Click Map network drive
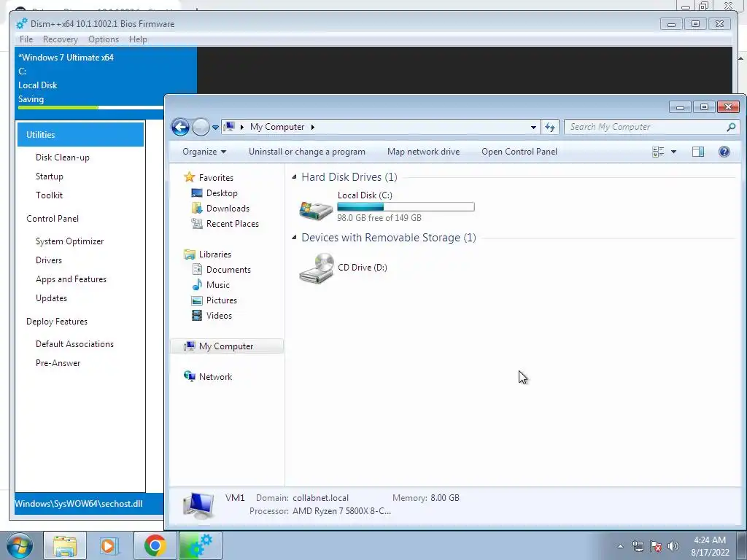 click(423, 152)
